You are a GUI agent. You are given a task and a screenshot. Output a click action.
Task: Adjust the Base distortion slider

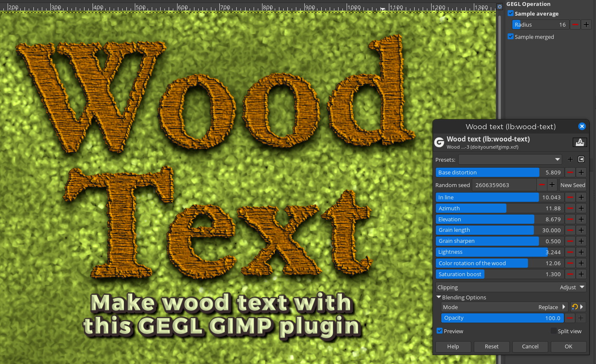[x=500, y=172]
